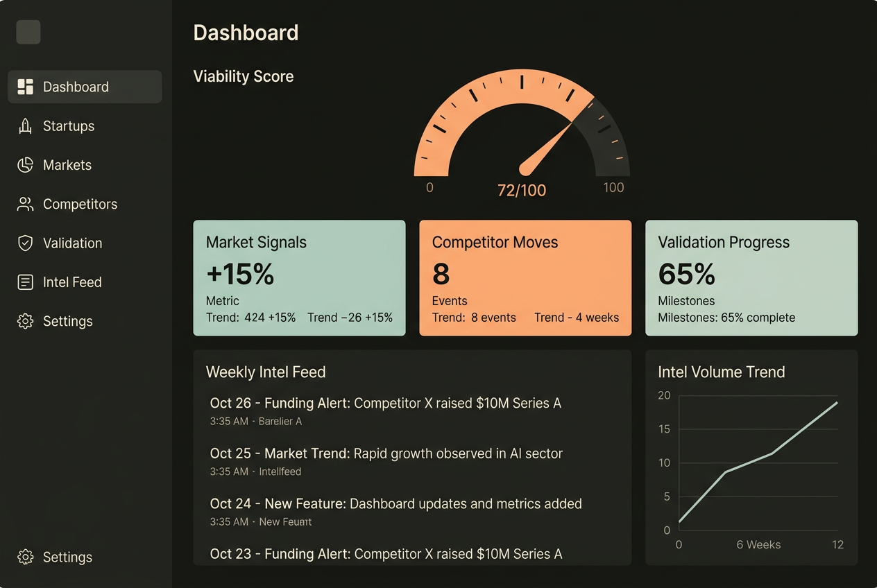The width and height of the screenshot is (877, 588).
Task: Click the Intel Feed document icon
Action: coord(26,282)
